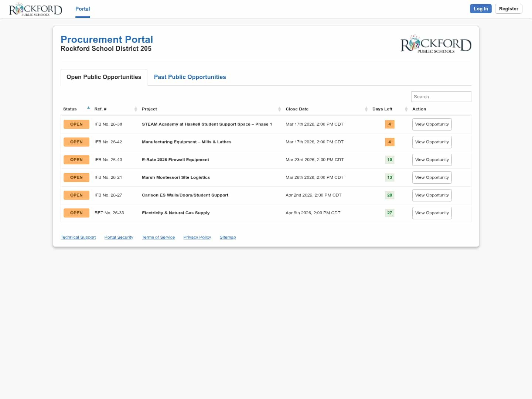
Task: Click the Rockford Public Schools header logo
Action: [35, 9]
